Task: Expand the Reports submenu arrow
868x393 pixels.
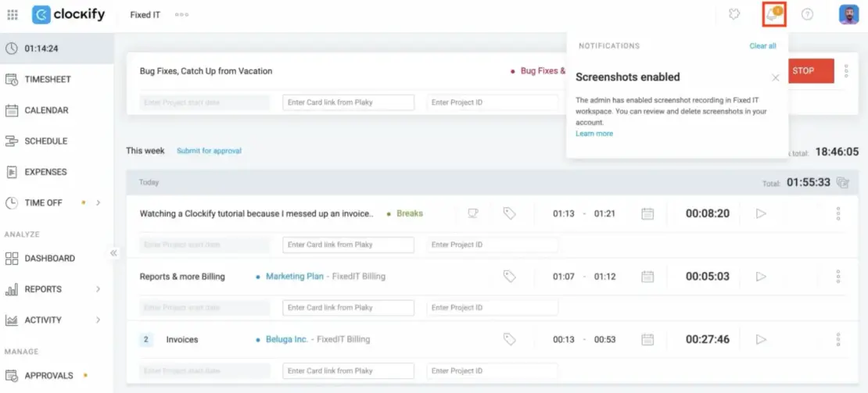Action: pyautogui.click(x=99, y=289)
